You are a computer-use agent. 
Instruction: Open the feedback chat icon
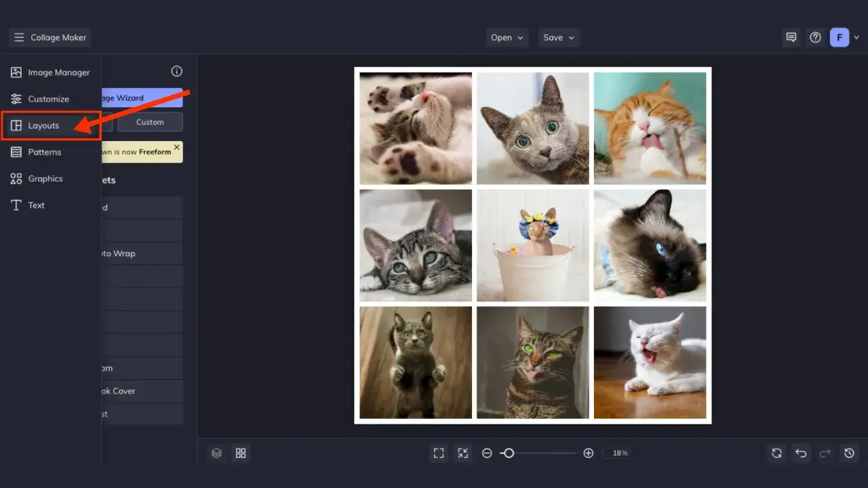click(x=791, y=38)
